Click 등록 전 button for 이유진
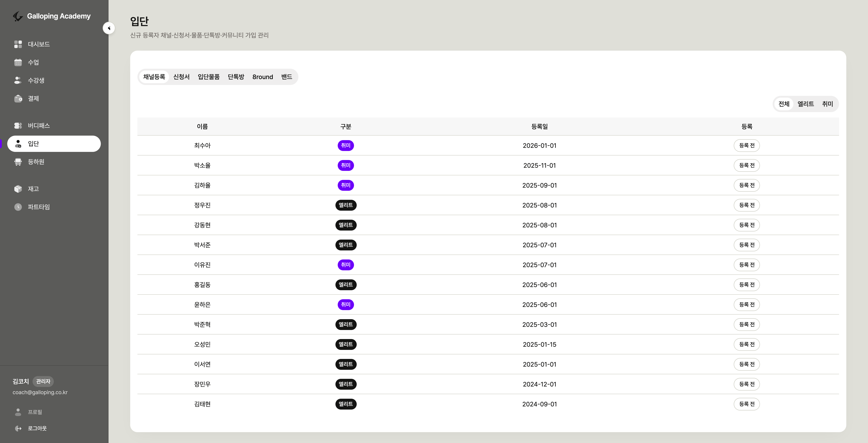 pos(747,265)
